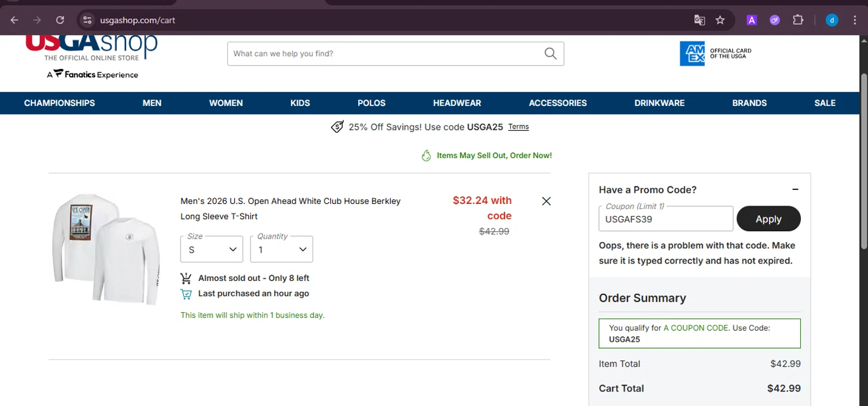Open the purple A extension
This screenshot has width=868, height=406.
click(752, 20)
